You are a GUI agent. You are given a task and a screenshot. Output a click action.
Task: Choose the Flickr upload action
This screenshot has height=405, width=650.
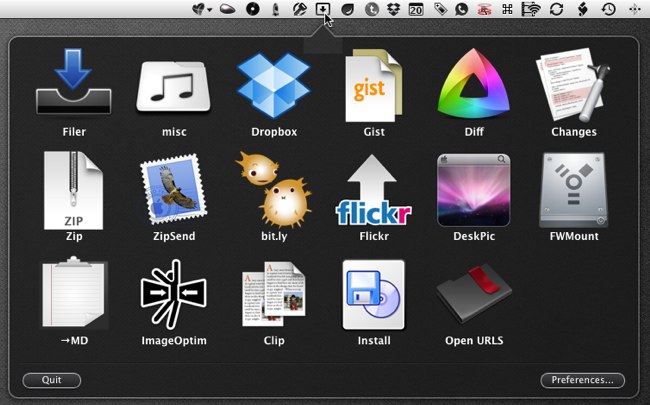coord(374,190)
